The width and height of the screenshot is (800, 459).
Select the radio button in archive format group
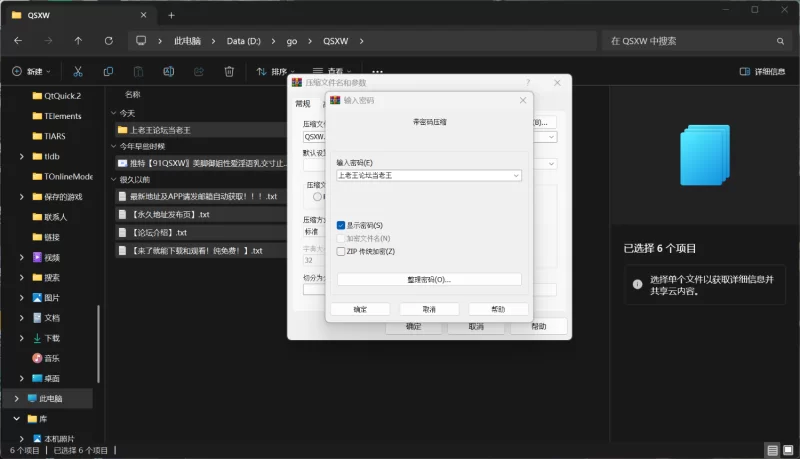[317, 196]
